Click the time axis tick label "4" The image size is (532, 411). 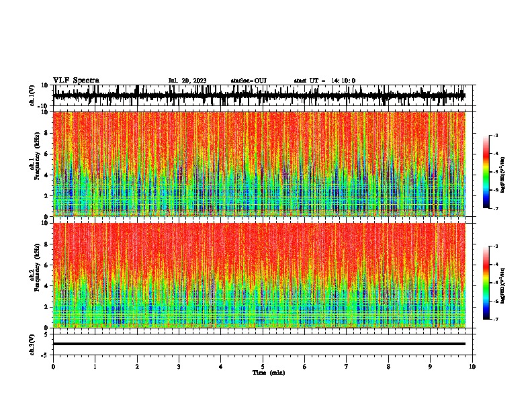pos(221,367)
